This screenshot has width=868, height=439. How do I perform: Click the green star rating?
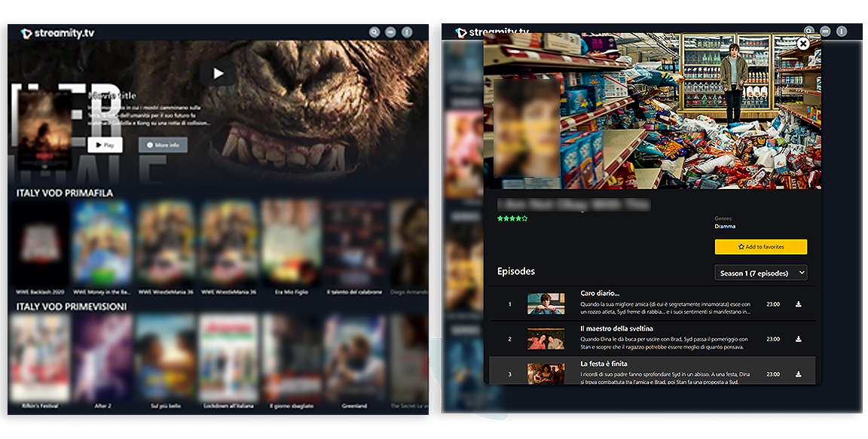tap(512, 218)
